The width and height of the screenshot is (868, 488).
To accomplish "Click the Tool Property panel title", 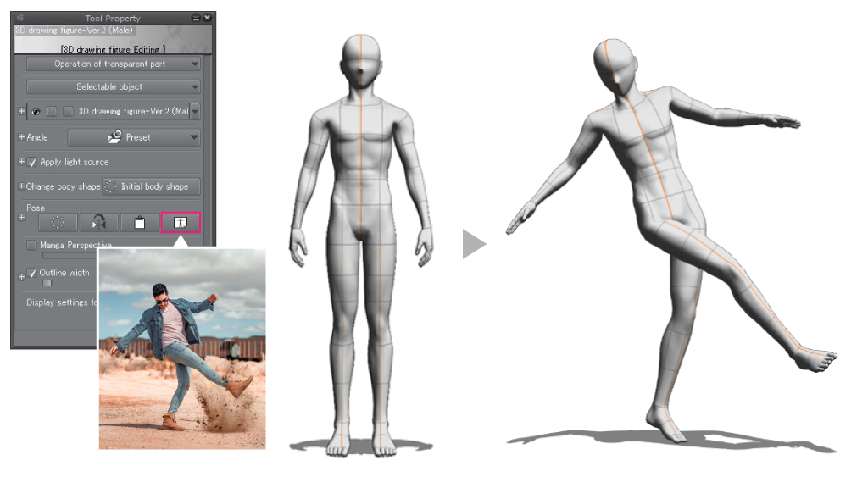I will click(x=113, y=18).
